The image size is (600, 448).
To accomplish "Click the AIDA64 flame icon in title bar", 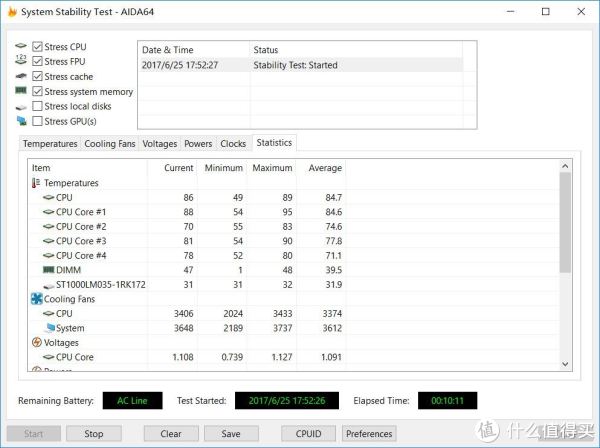I will (12, 11).
